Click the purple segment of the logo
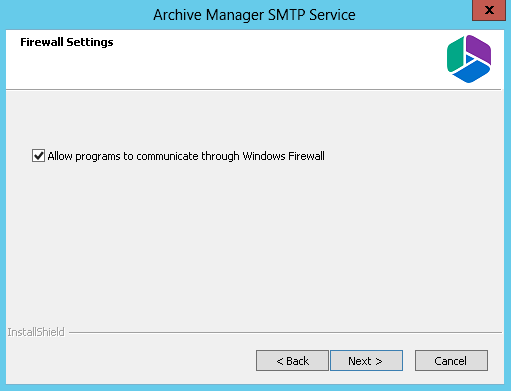The height and width of the screenshot is (391, 511). pyautogui.click(x=479, y=49)
